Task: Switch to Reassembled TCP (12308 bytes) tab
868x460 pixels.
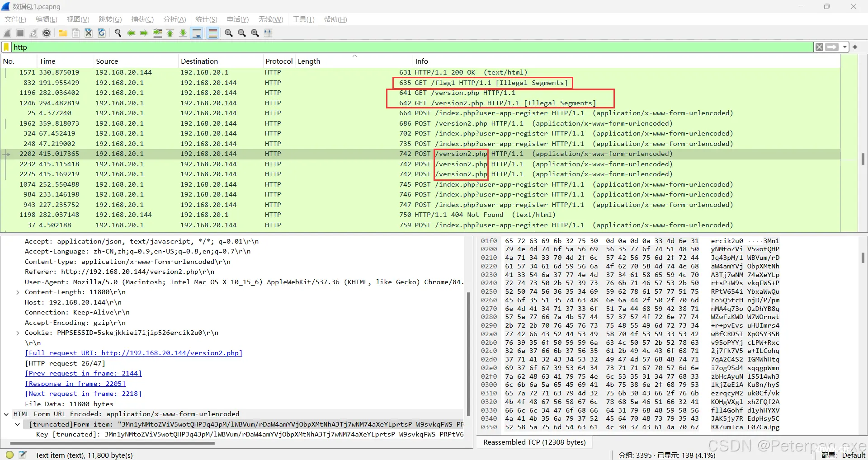Action: click(534, 442)
